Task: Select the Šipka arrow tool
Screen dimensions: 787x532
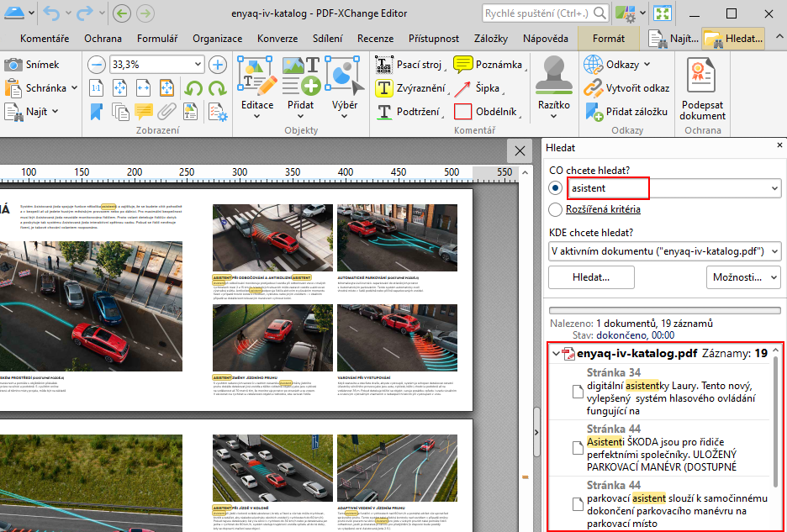Action: 477,88
